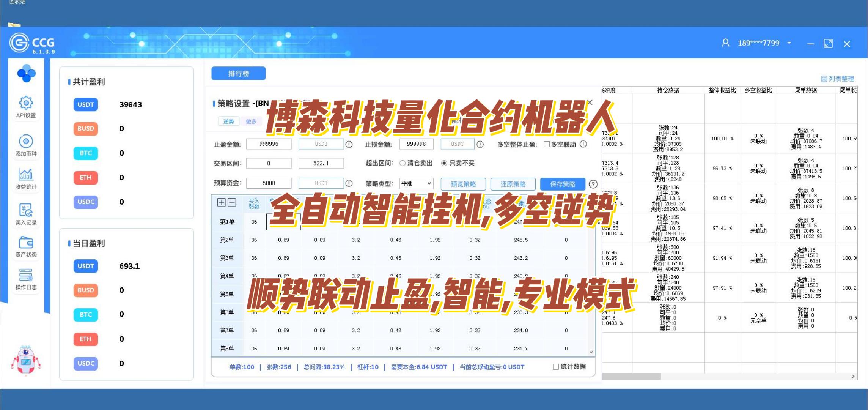The height and width of the screenshot is (410, 868).
Task: Click the 还原策略 button
Action: point(513,184)
